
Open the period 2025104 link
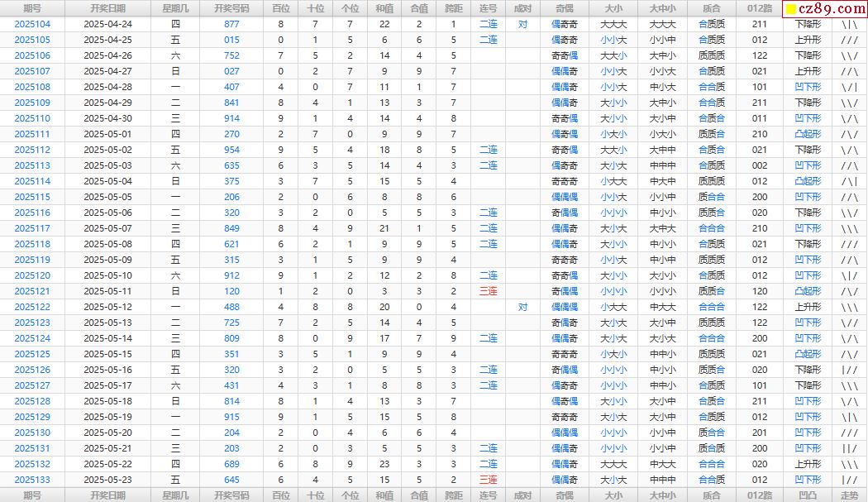point(32,24)
